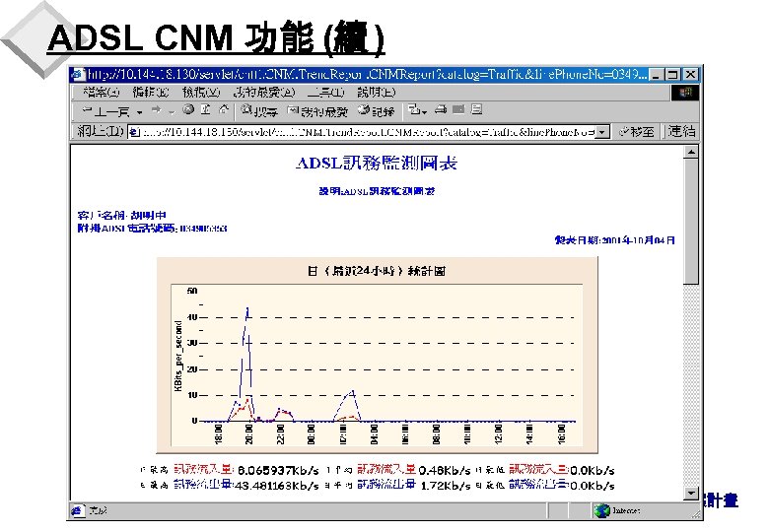Click the 18:00 x-axis label
The width and height of the screenshot is (769, 532).
point(219,434)
